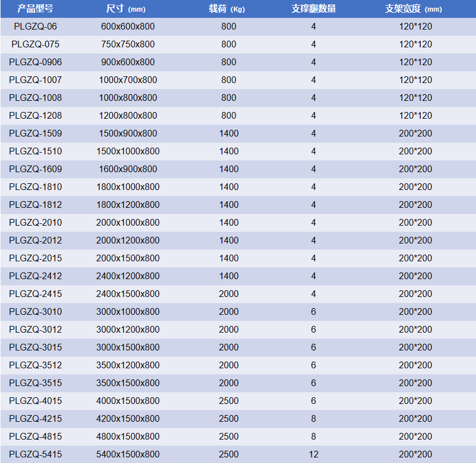Select the 载荷 (Kg) header cell
Image resolution: width=476 pixels, height=463 pixels.
tap(228, 9)
